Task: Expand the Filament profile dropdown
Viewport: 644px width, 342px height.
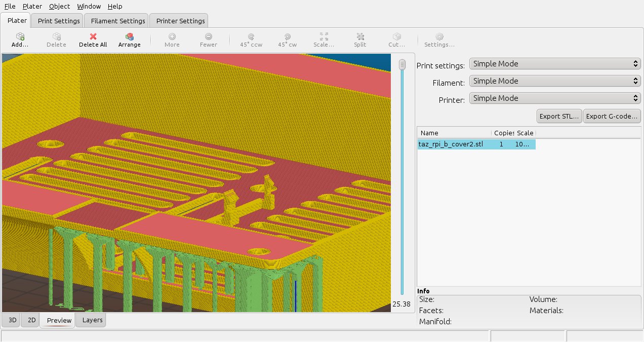Action: pos(555,81)
